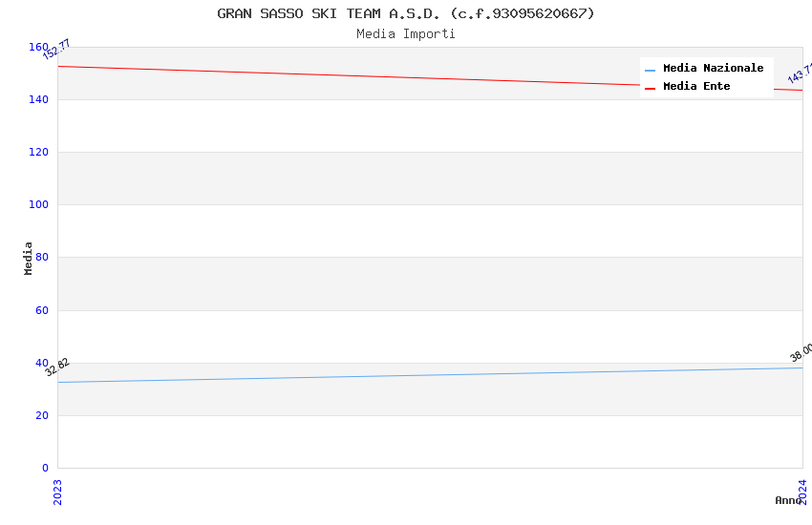The width and height of the screenshot is (812, 525).
Task: Select the Media Nazionale legend label
Action: point(713,68)
